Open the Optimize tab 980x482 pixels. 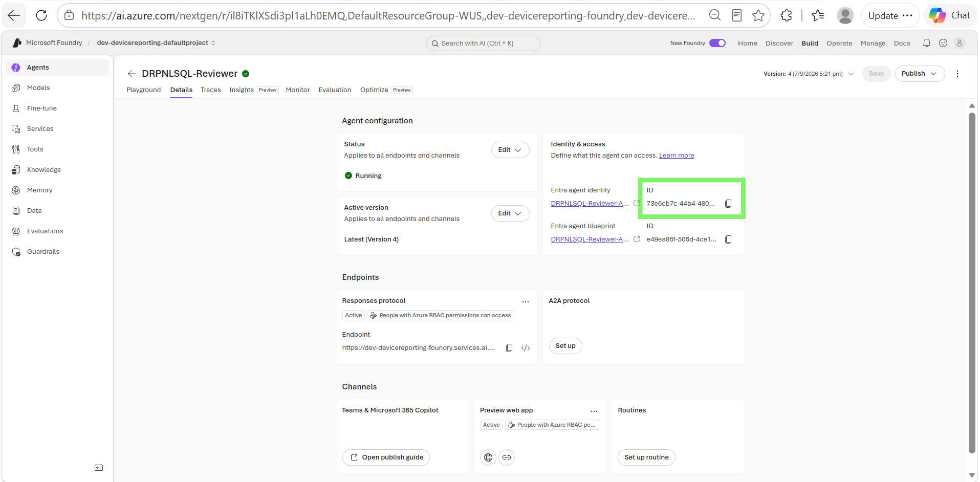coord(374,90)
